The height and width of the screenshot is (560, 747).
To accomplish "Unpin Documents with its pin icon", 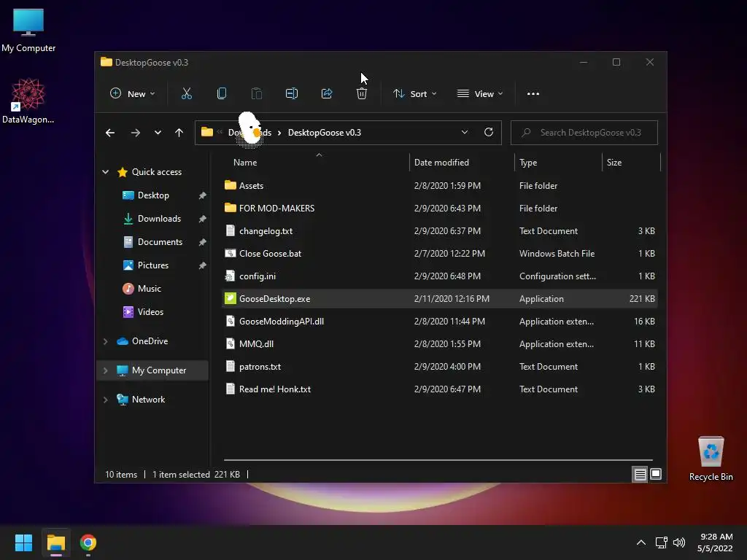I will (x=203, y=242).
